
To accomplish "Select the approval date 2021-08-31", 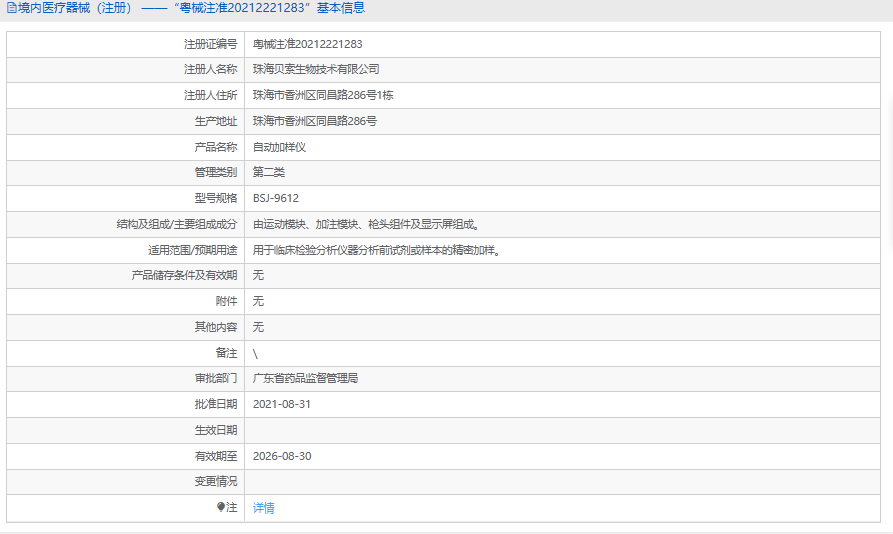I will [282, 404].
